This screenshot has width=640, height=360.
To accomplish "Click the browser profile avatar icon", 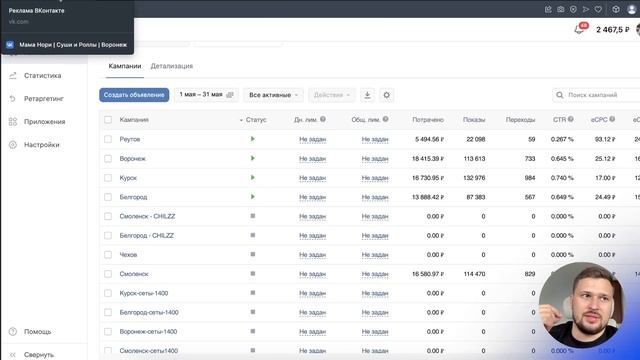I will point(631,9).
